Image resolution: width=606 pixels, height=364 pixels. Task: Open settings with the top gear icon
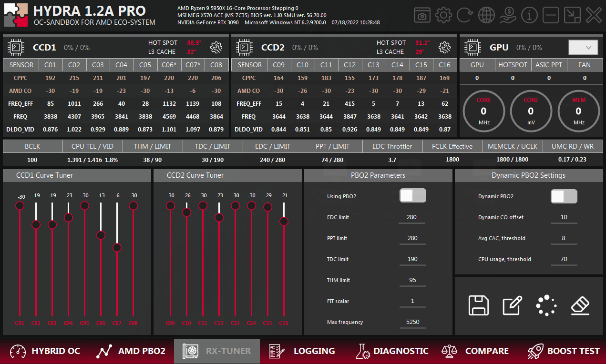click(443, 15)
